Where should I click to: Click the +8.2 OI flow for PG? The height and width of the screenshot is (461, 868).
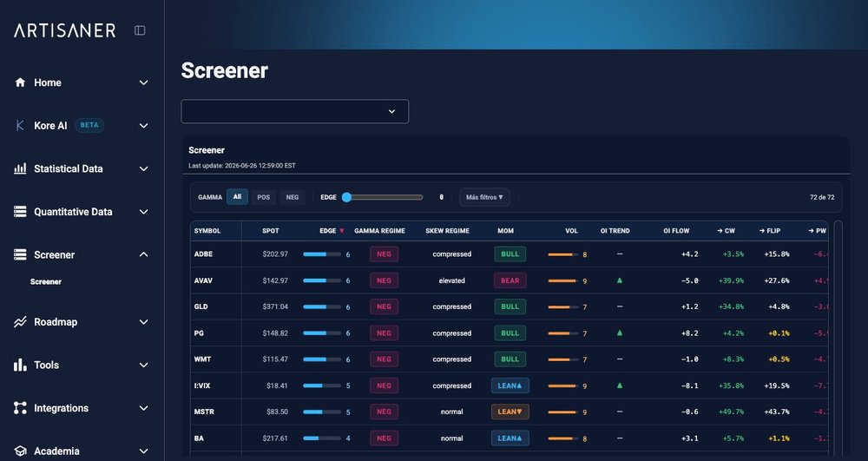(x=690, y=333)
